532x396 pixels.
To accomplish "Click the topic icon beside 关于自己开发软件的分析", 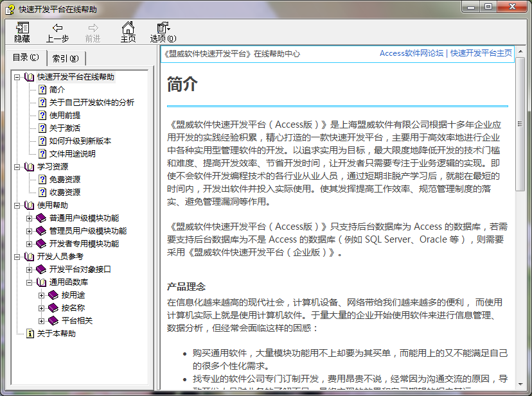I will (x=42, y=103).
